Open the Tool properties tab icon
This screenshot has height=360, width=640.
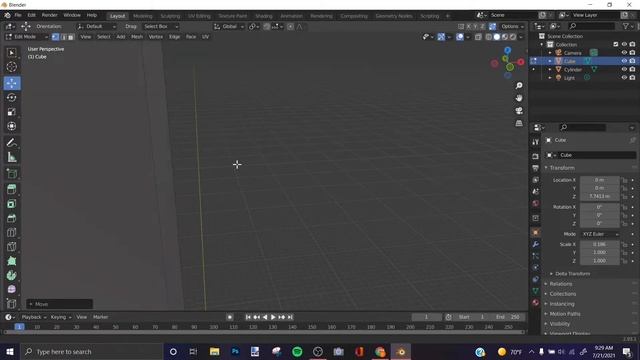click(x=536, y=142)
